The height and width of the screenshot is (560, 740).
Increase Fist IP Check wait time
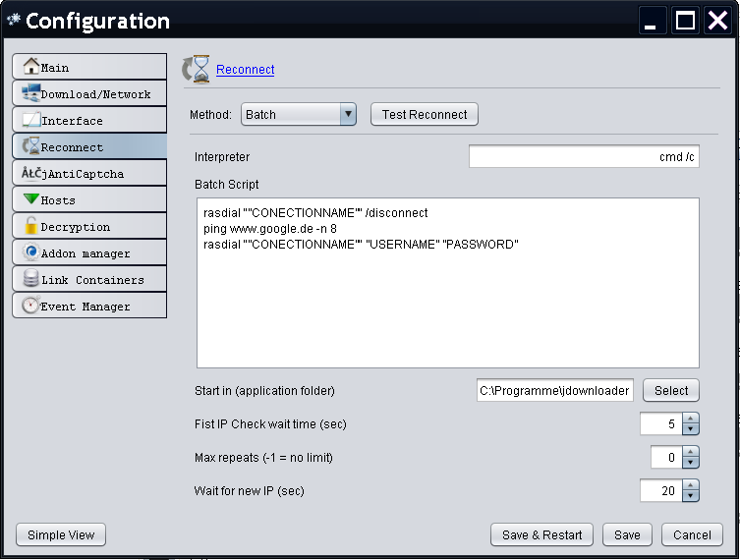(x=691, y=419)
